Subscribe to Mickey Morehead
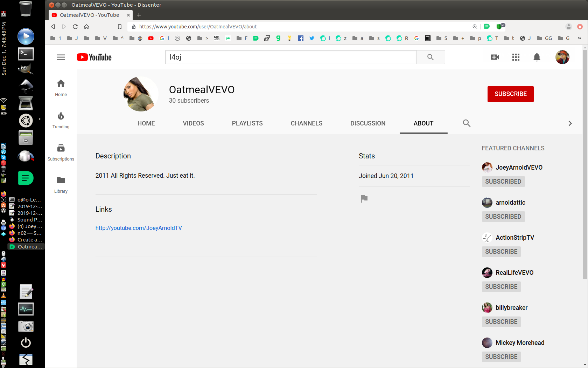The width and height of the screenshot is (588, 368). pos(501,357)
